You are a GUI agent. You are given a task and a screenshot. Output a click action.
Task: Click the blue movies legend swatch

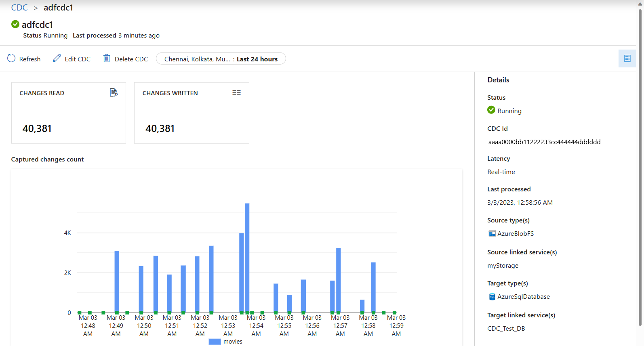[x=215, y=342]
